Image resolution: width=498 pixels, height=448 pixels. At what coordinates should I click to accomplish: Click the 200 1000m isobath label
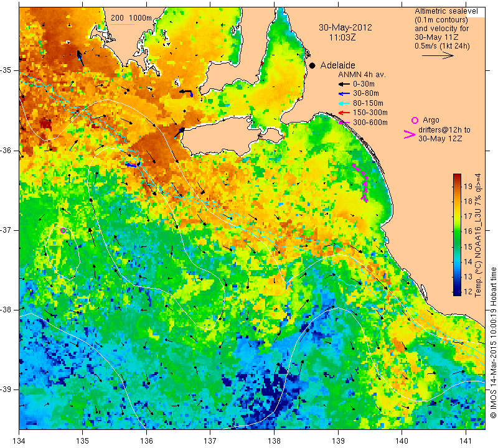131,18
